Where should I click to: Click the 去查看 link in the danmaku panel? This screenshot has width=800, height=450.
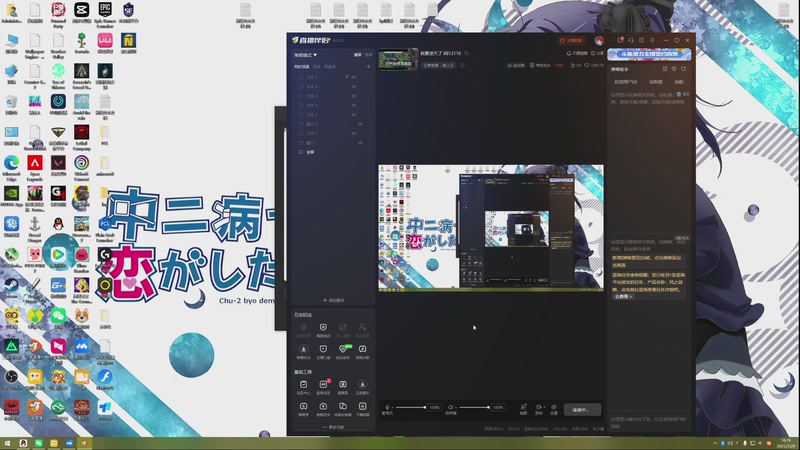tap(623, 296)
